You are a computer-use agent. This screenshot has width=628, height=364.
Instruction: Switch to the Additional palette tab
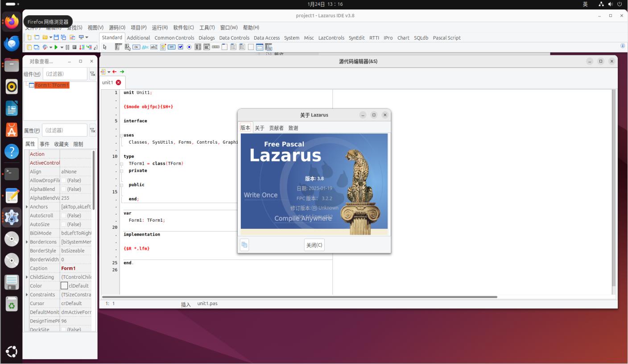coord(138,38)
